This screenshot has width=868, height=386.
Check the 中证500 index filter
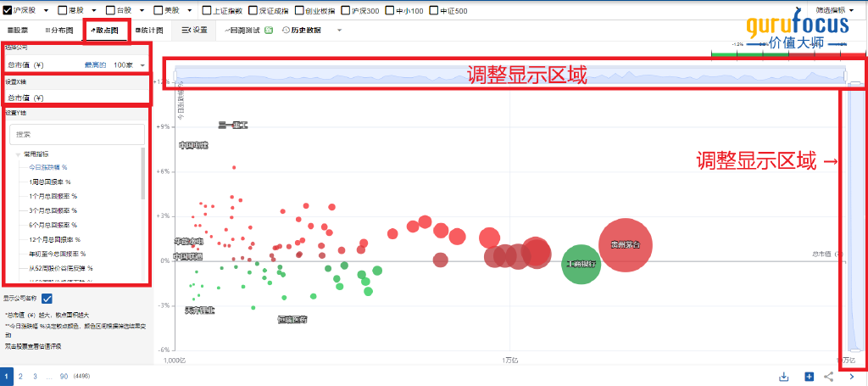(435, 10)
